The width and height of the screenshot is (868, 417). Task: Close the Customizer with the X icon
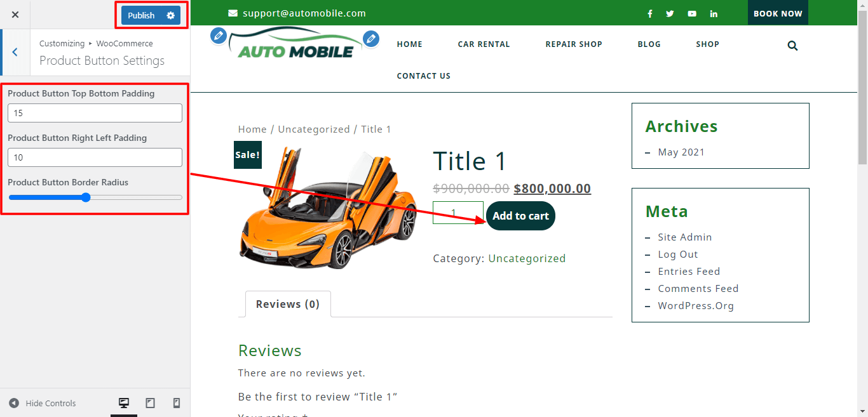pyautogui.click(x=15, y=15)
